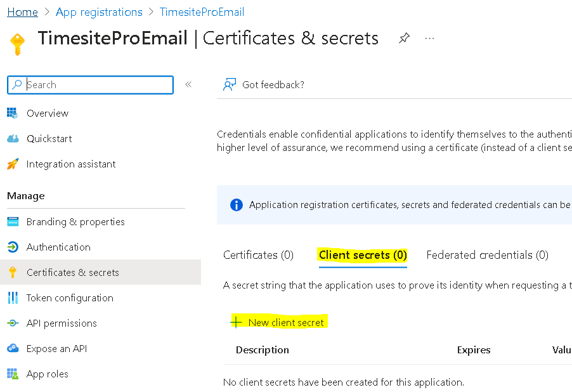Pin this page with the pin icon
This screenshot has width=572, height=392.
click(404, 39)
